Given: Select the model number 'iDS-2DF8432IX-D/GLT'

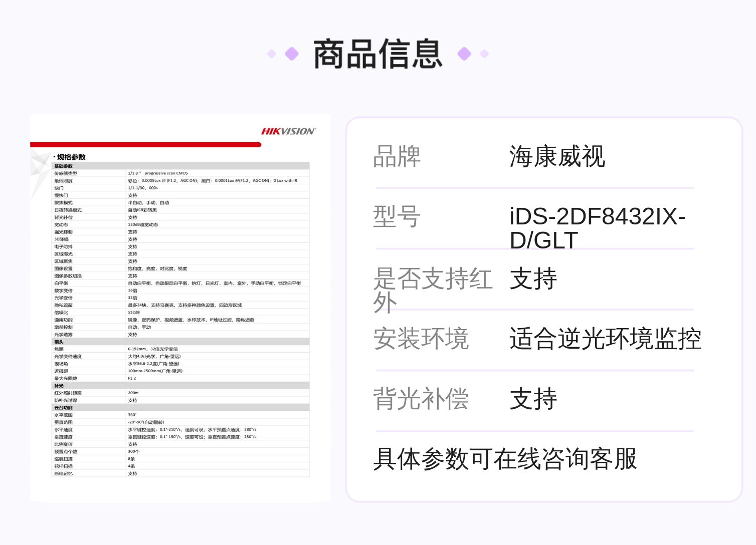Looking at the screenshot, I should click(x=598, y=228).
